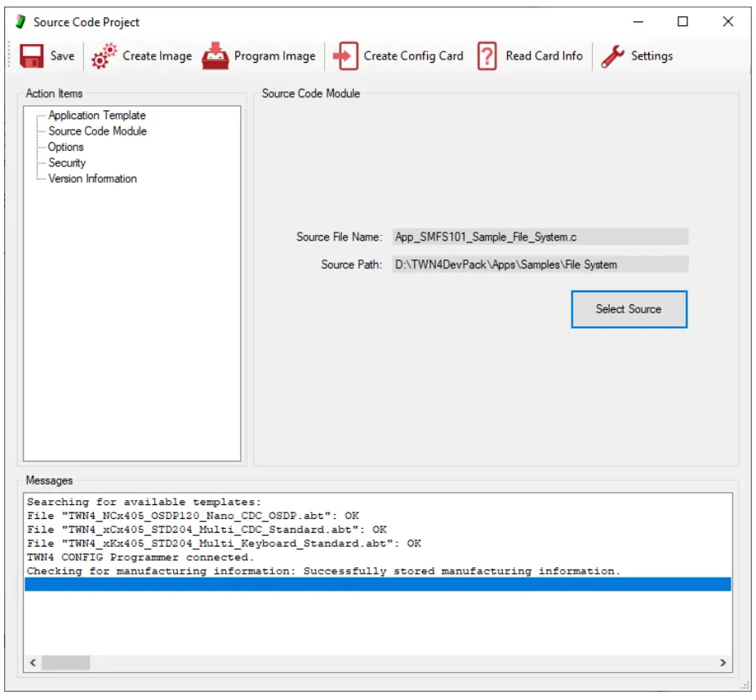The height and width of the screenshot is (700, 756).
Task: Open Source Code Module tree item
Action: click(97, 131)
